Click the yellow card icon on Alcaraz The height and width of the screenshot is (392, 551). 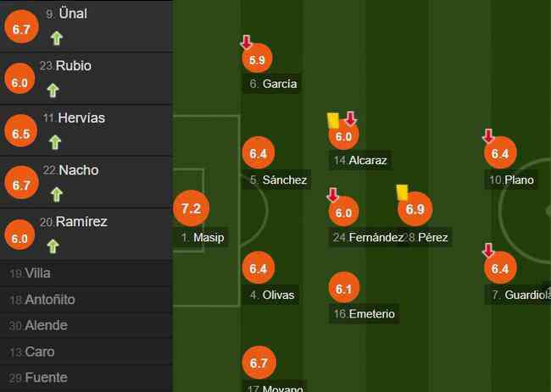(333, 120)
